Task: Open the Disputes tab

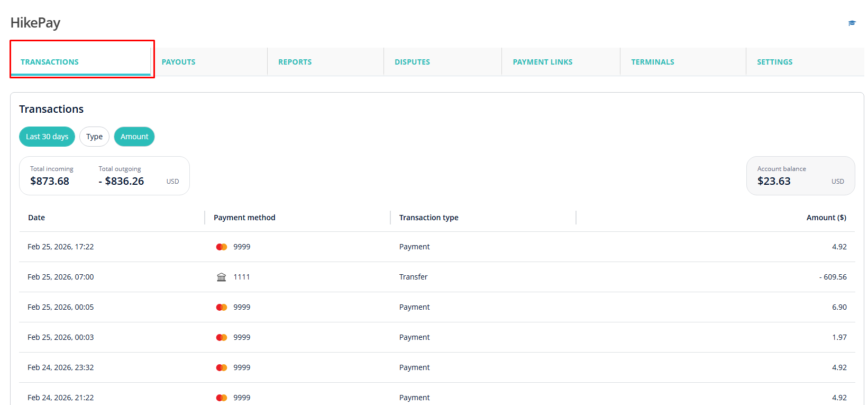Action: [x=412, y=62]
